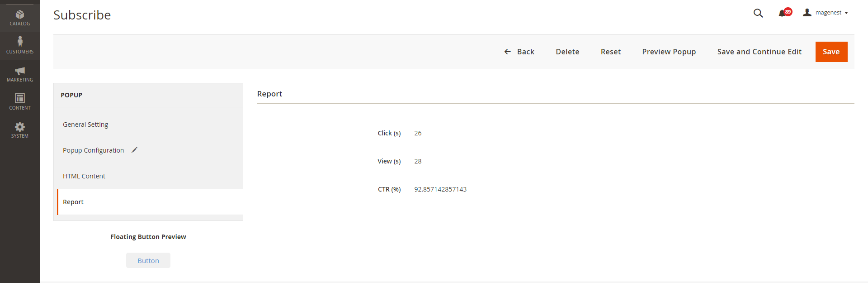868x283 pixels.
Task: Open Preview Popup
Action: 669,52
